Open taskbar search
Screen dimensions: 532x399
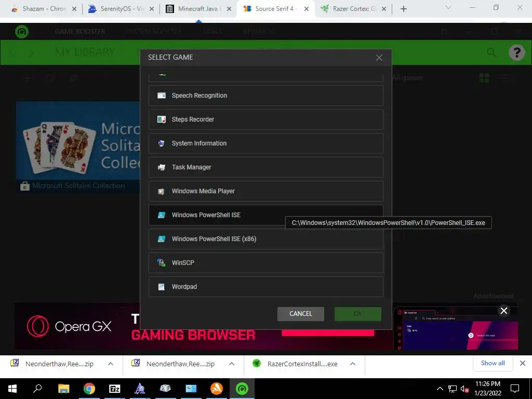(x=37, y=389)
